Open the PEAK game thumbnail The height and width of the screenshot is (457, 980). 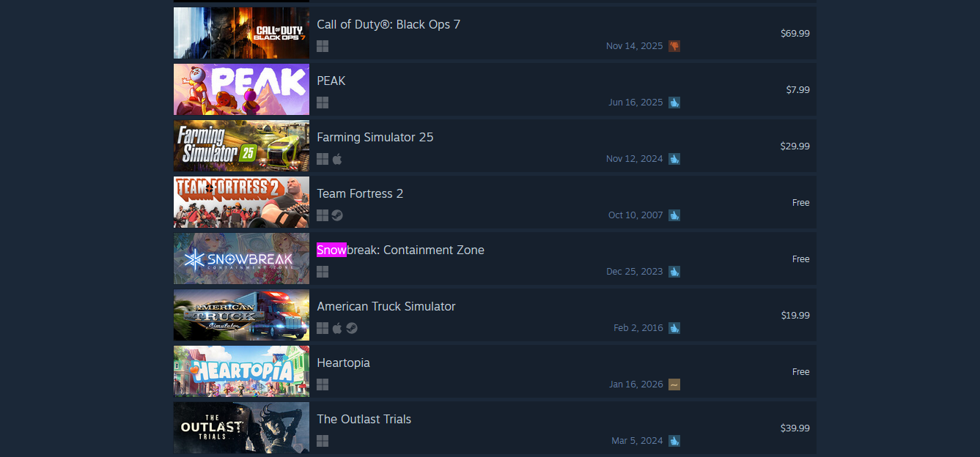coord(241,89)
